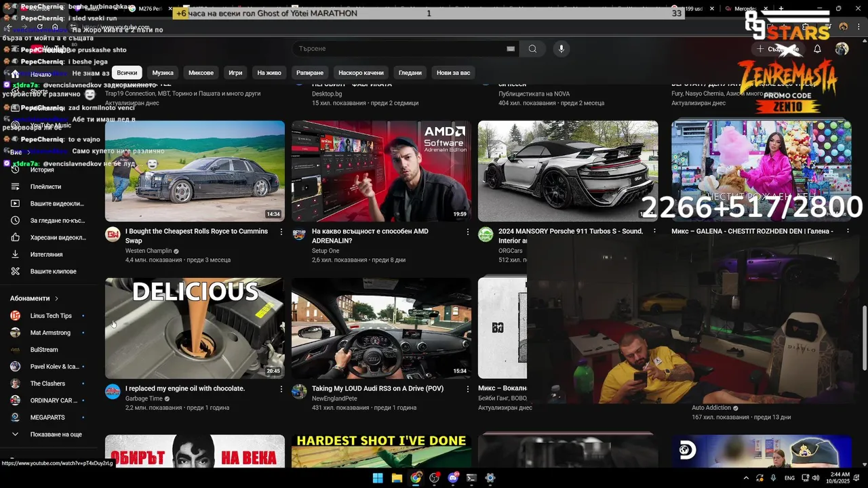Open Плейлисти in the sidebar

click(44, 186)
